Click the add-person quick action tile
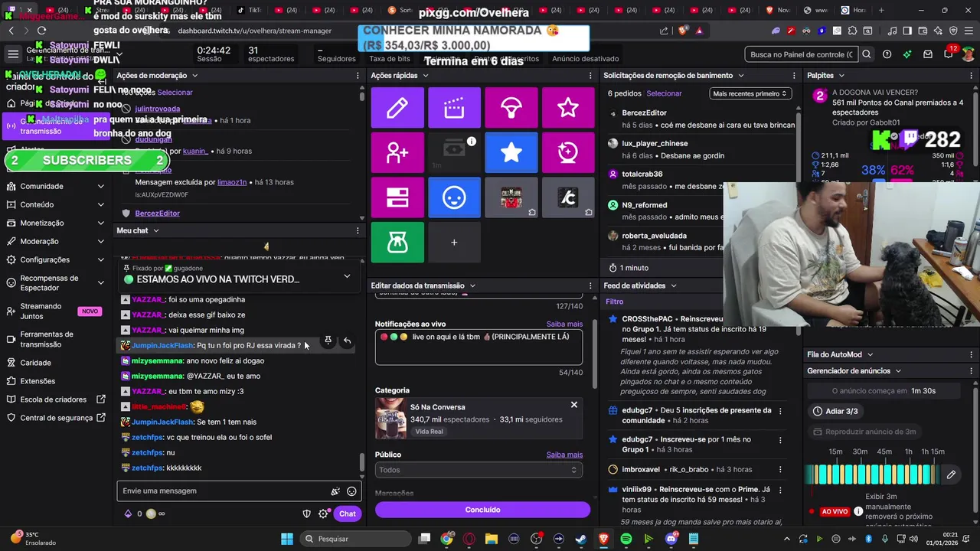Image resolution: width=980 pixels, height=551 pixels. [x=397, y=153]
